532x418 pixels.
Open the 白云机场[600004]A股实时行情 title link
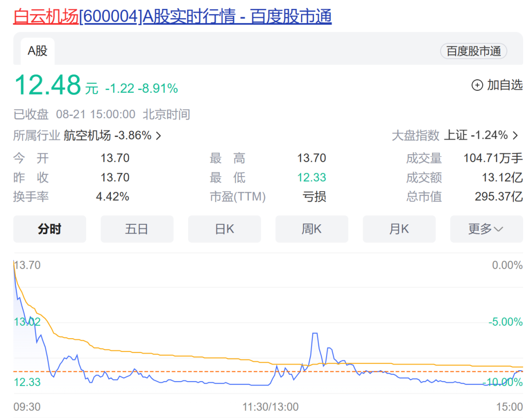[172, 16]
